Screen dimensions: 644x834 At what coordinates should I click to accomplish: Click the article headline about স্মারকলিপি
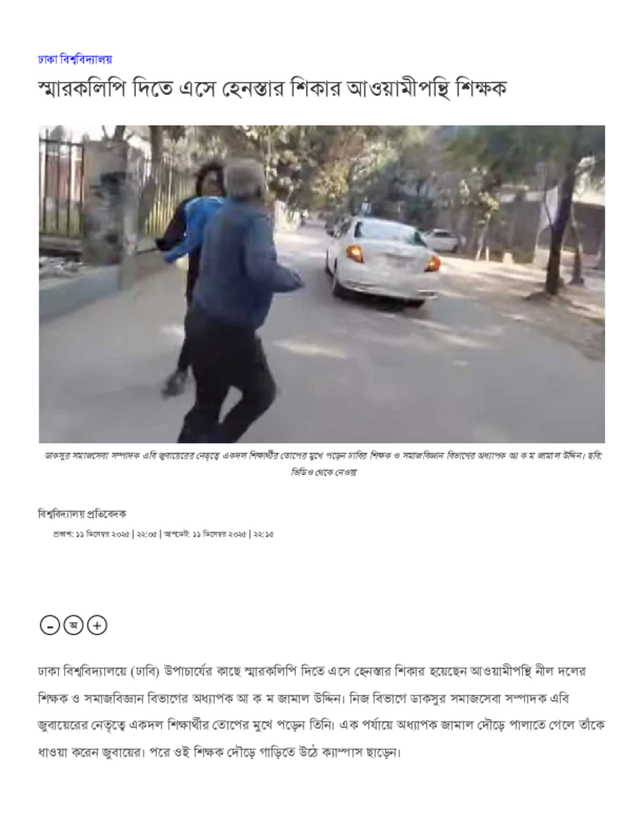click(272, 88)
